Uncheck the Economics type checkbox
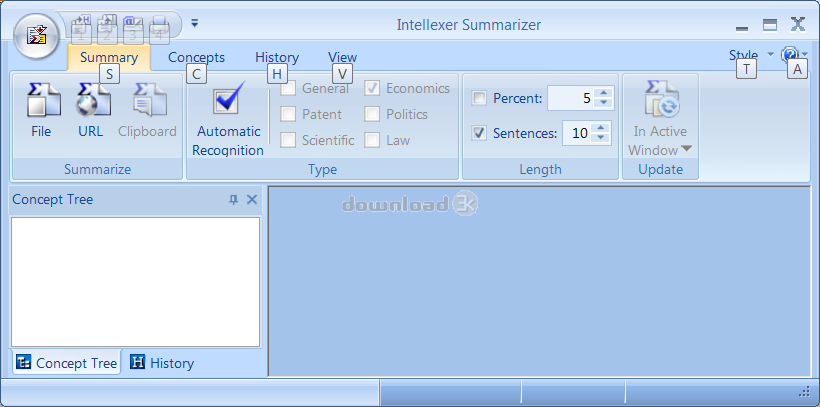 coord(372,88)
